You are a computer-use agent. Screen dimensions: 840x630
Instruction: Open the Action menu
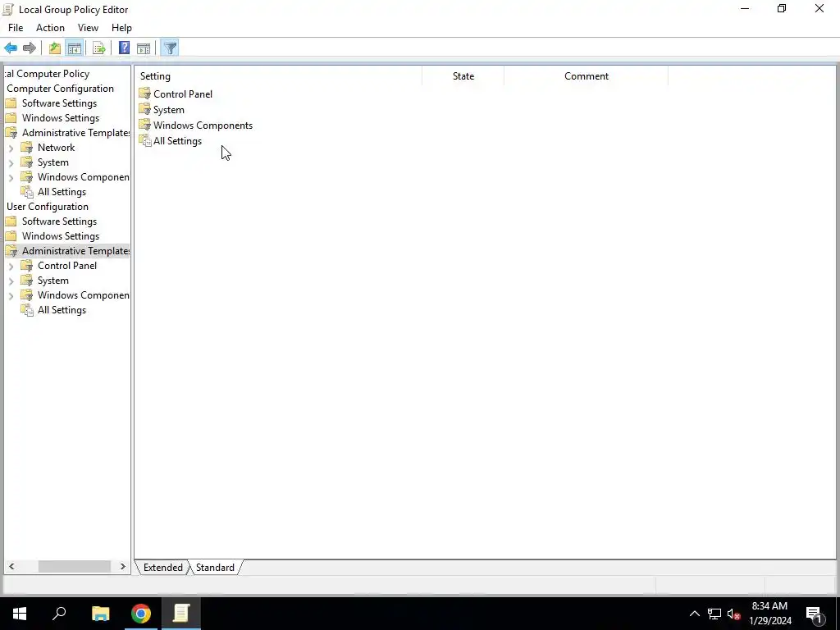(50, 28)
